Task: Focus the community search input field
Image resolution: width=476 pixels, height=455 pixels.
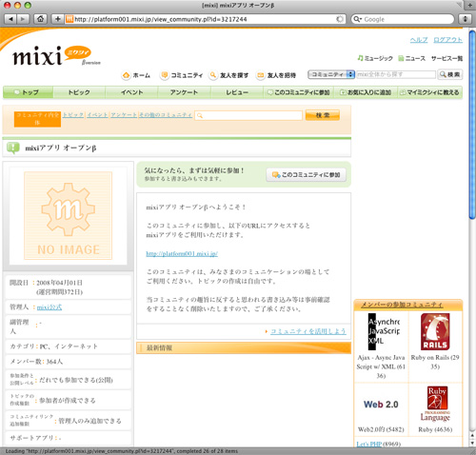Action: coord(248,115)
